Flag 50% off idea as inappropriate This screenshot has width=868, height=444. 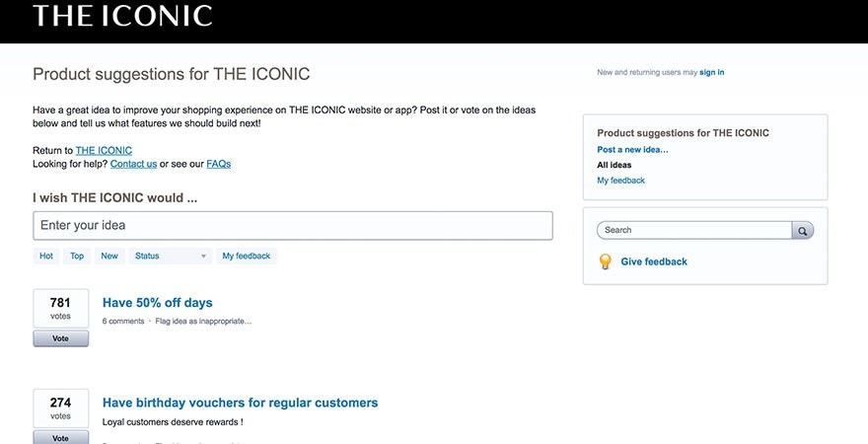[x=202, y=321]
